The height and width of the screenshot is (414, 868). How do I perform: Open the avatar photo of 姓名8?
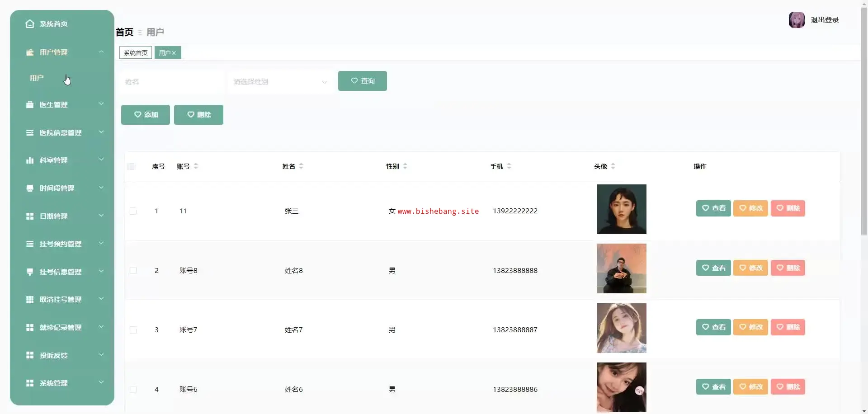[622, 268]
